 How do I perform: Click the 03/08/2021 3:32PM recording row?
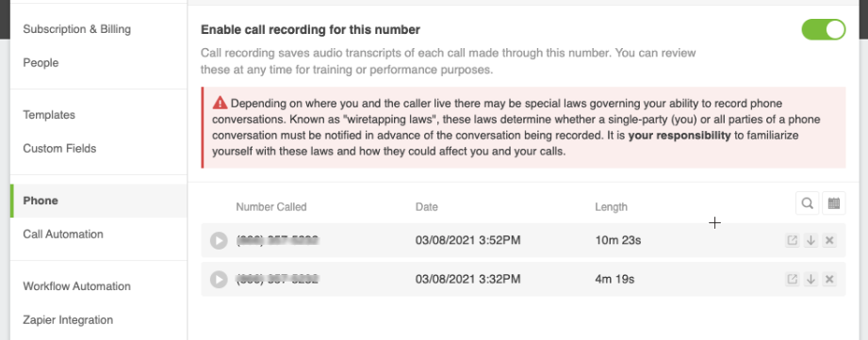click(x=523, y=279)
